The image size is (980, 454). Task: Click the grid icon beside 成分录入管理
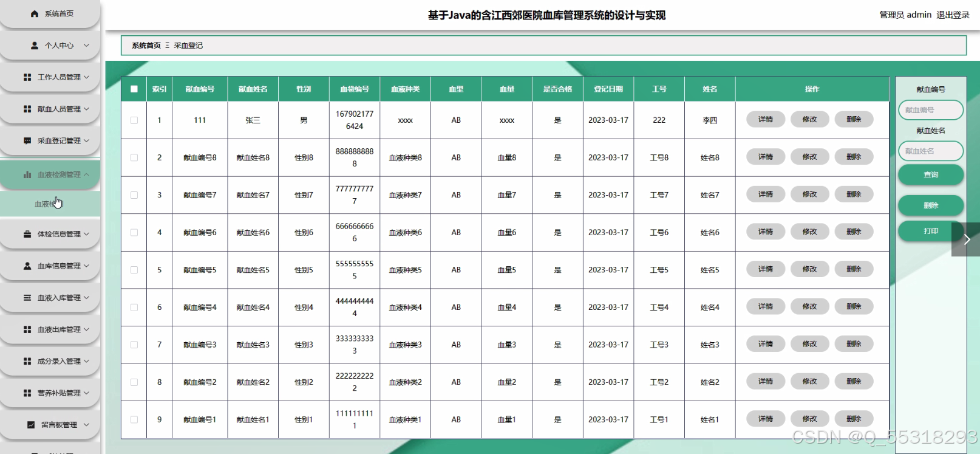pyautogui.click(x=27, y=361)
